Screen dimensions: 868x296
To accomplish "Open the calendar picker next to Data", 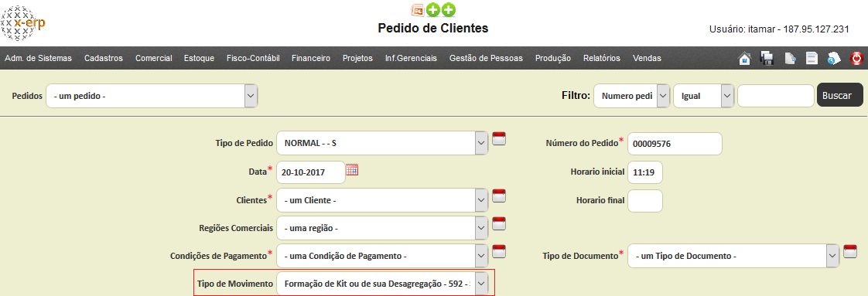I will pos(352,170).
